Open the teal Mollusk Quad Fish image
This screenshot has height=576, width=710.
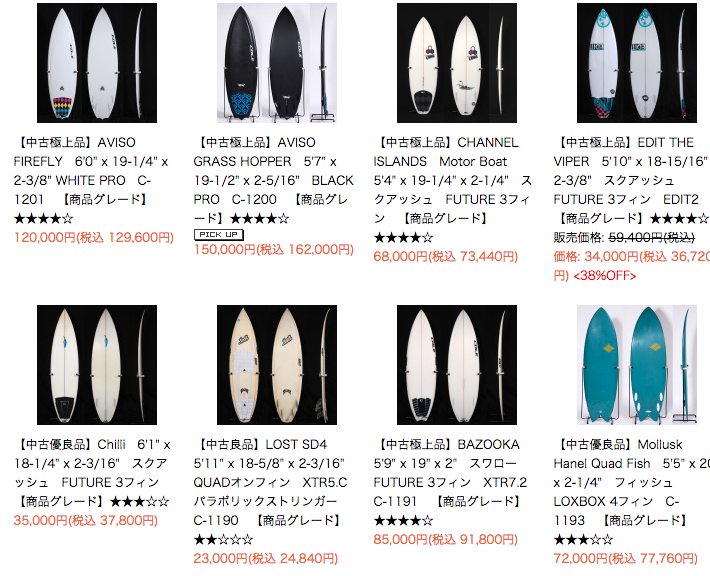pos(637,365)
